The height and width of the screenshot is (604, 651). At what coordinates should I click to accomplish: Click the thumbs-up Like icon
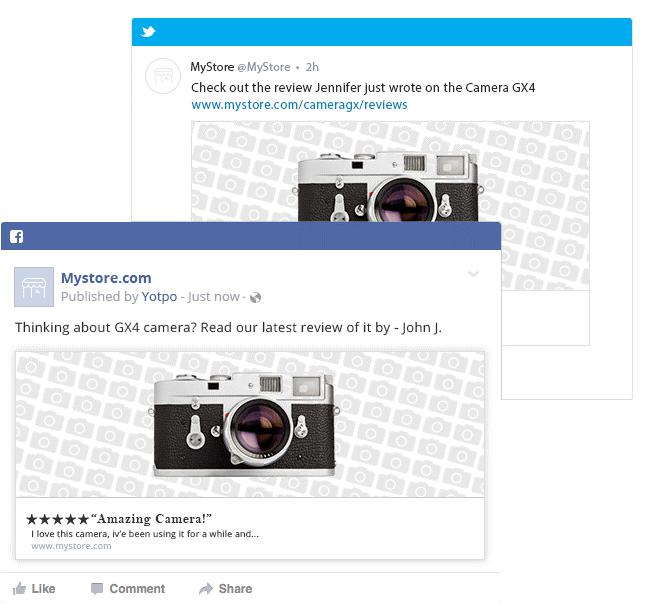(x=19, y=588)
